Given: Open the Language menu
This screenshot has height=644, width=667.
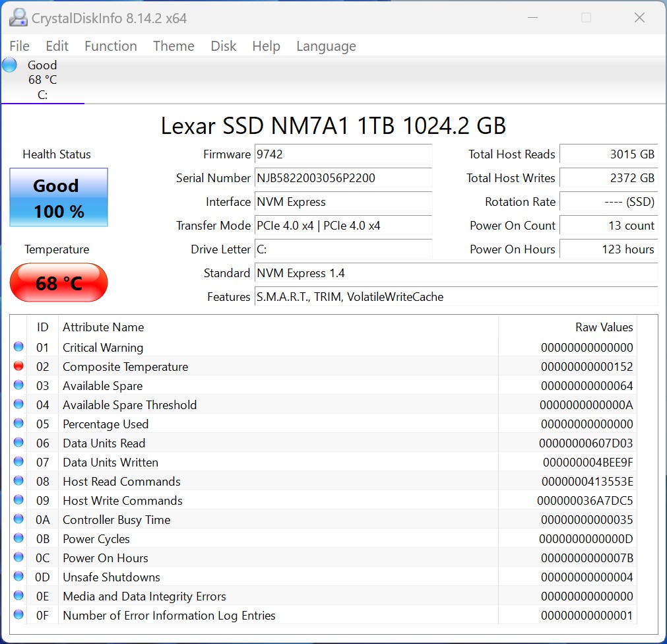Looking at the screenshot, I should point(326,46).
